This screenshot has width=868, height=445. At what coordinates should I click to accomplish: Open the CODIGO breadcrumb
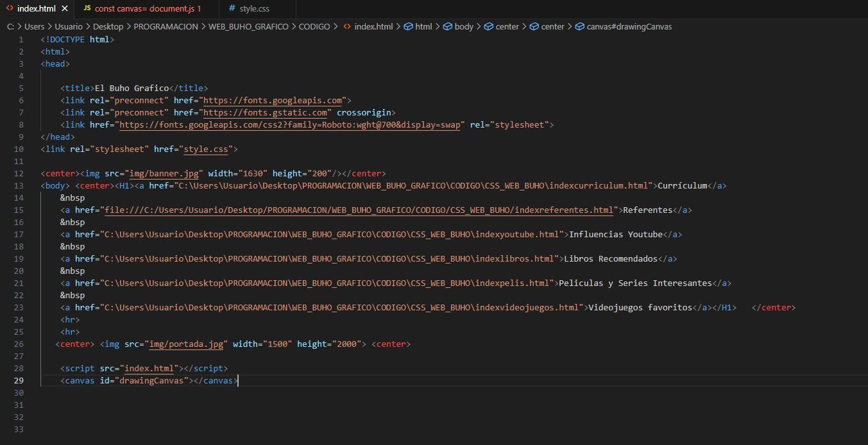coord(314,26)
